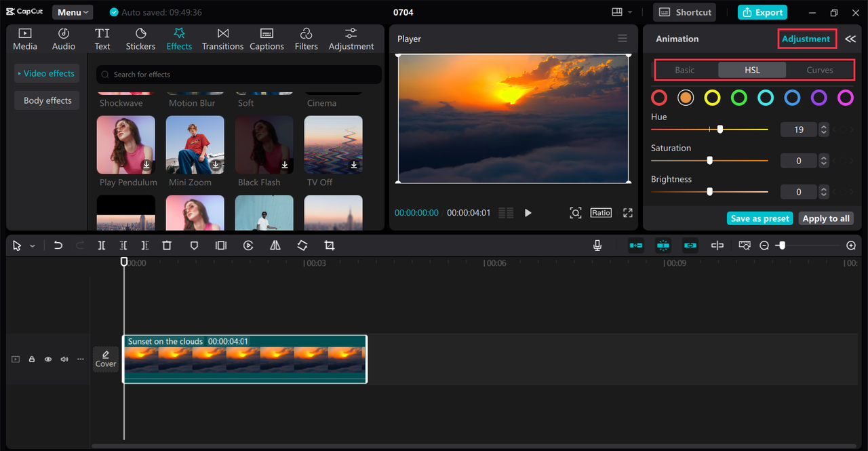Toggle auto snapping in timeline

pos(663,246)
